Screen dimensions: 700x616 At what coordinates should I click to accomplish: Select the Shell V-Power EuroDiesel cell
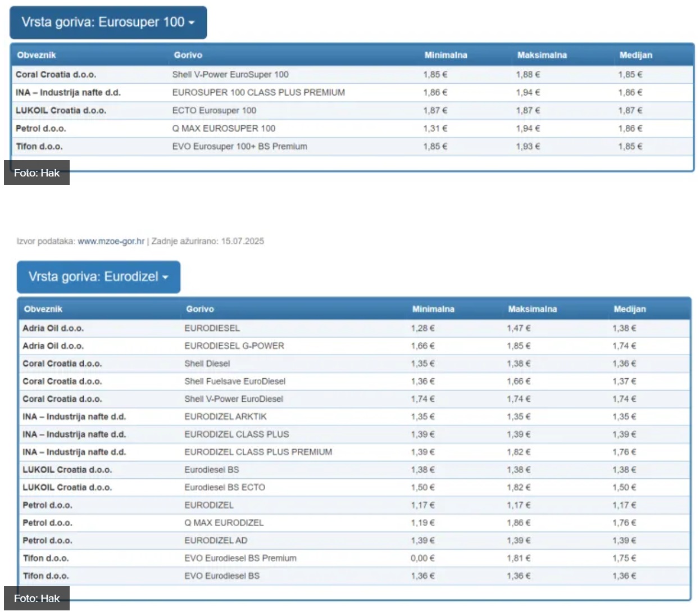pos(234,399)
